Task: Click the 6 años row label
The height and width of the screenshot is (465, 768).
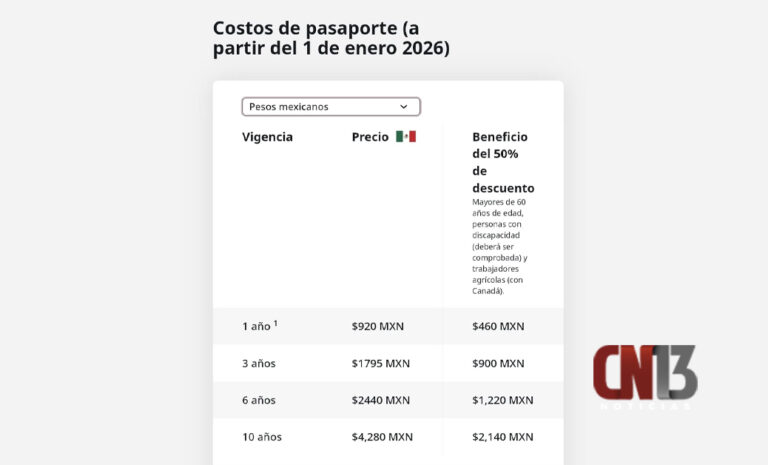Action: tap(259, 400)
